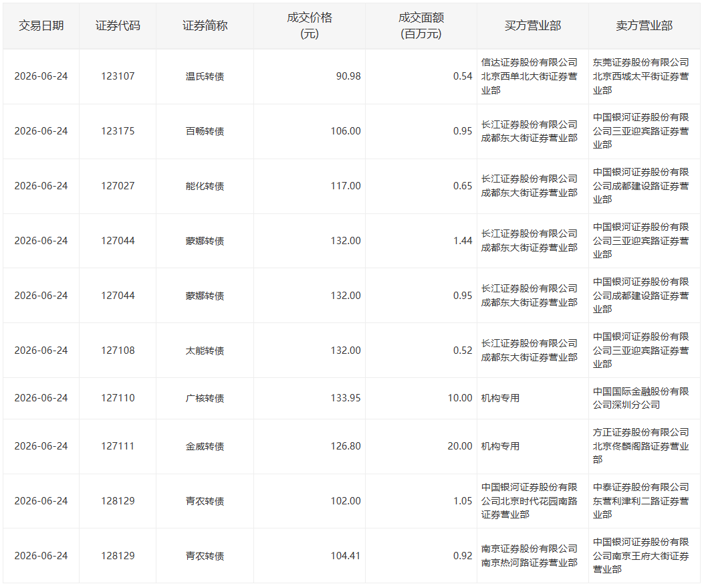Click the 卖方营业部 column header
The width and height of the screenshot is (702, 588).
645,26
